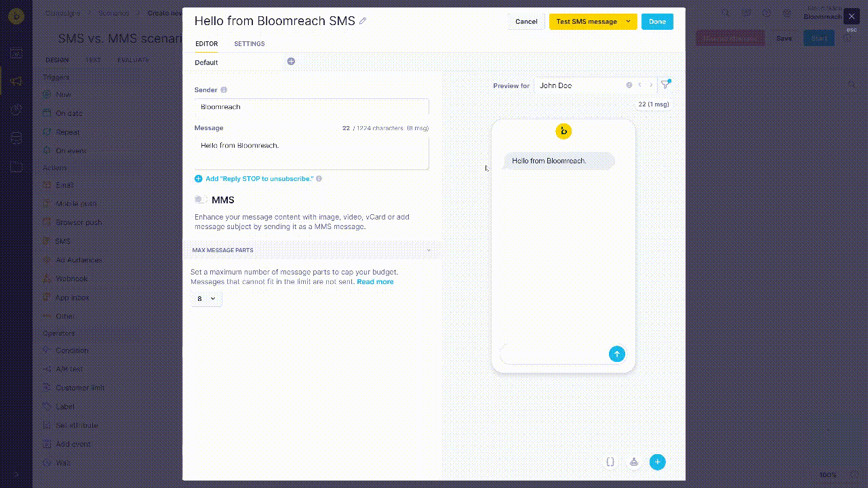This screenshot has height=488, width=868.
Task: Open EVALUATE tab in background scenario
Action: 133,60
